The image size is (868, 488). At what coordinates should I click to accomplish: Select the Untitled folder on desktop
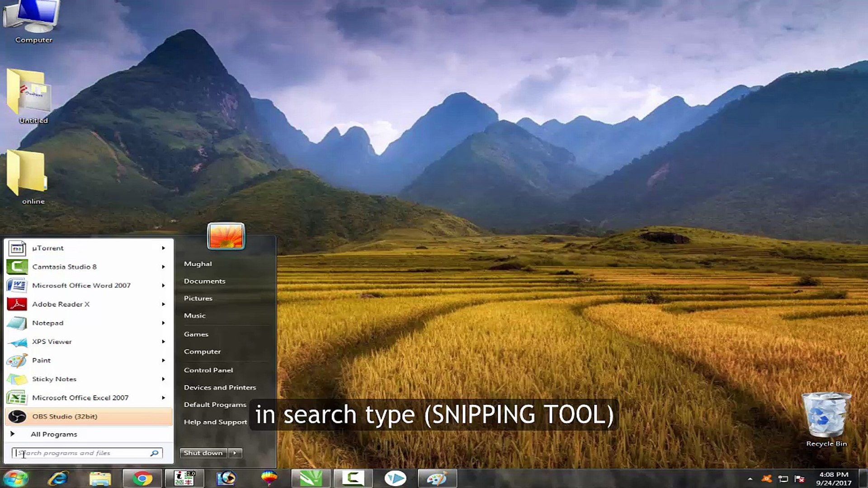click(x=33, y=96)
